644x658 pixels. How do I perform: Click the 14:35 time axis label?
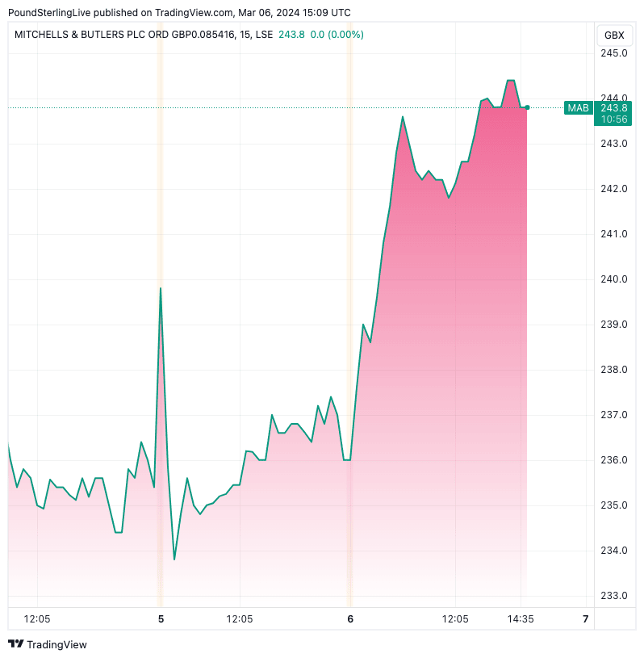[x=521, y=619]
